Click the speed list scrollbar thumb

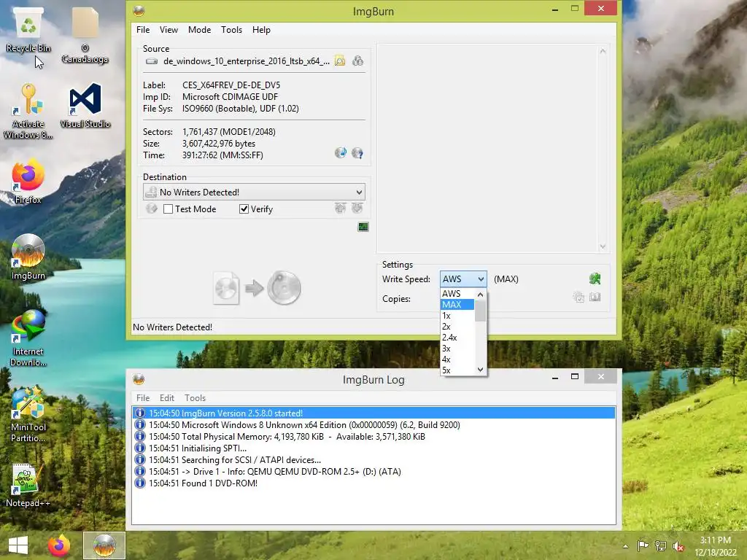(480, 311)
